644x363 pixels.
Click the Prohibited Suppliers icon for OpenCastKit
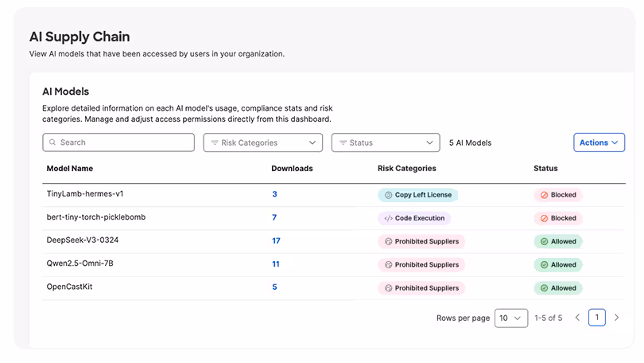tap(388, 288)
